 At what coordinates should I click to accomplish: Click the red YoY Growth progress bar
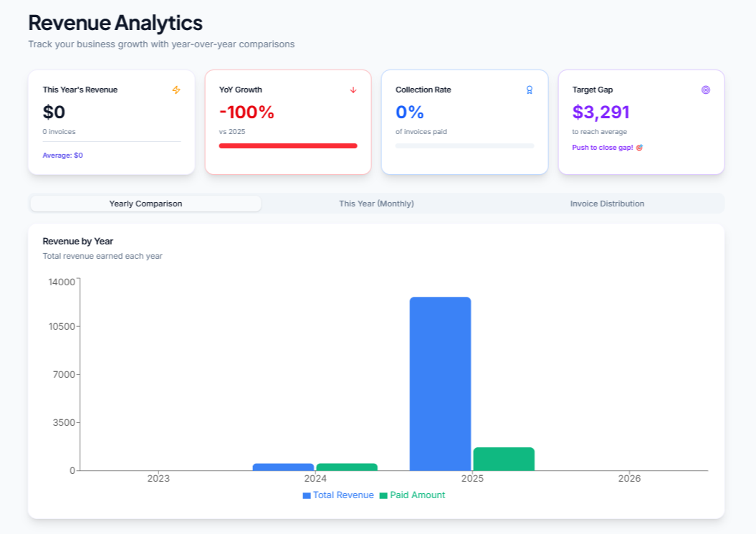(288, 146)
